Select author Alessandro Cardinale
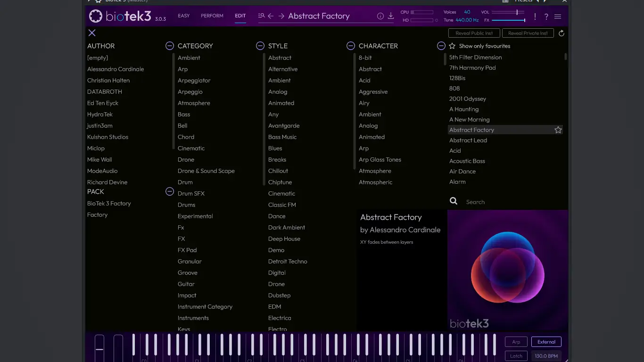Viewport: 644px width, 362px height. click(x=116, y=69)
